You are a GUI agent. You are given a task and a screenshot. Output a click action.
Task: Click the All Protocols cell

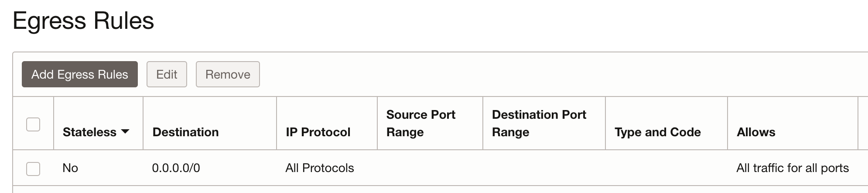pos(320,168)
